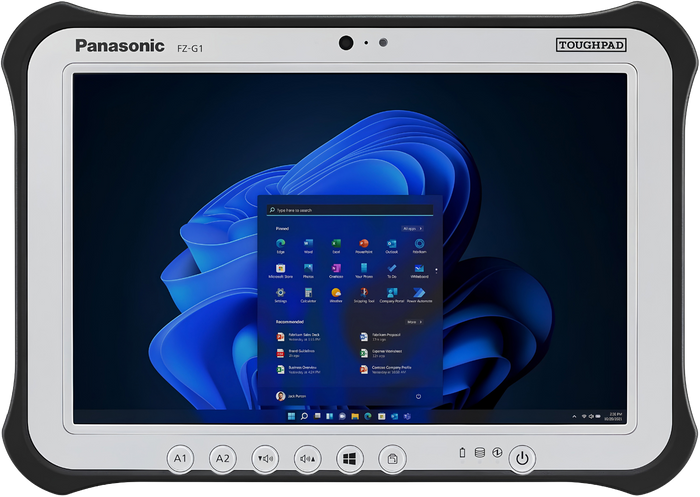Screen dimensions: 700x497
Task: Launch the Your Phone app
Action: pos(364,271)
